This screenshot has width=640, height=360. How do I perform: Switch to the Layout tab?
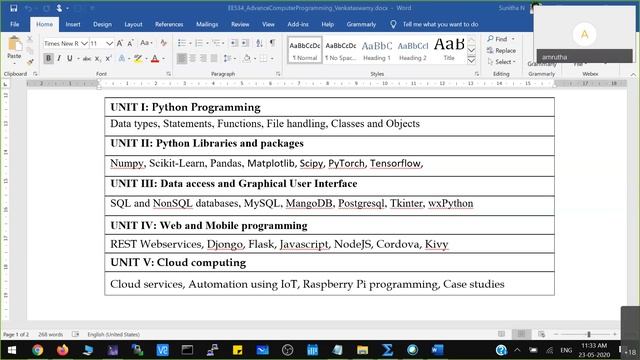click(x=133, y=24)
